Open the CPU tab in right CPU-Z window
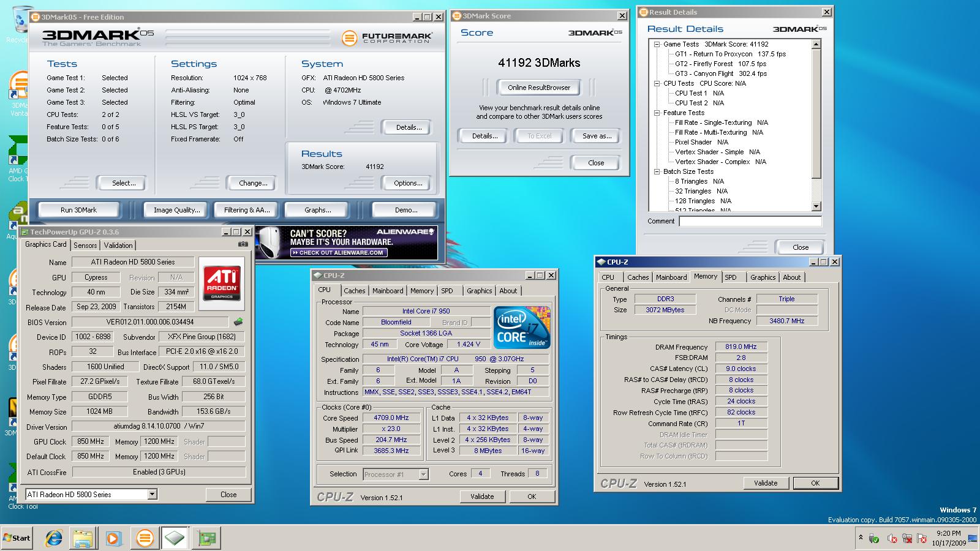The image size is (980, 551). (608, 277)
